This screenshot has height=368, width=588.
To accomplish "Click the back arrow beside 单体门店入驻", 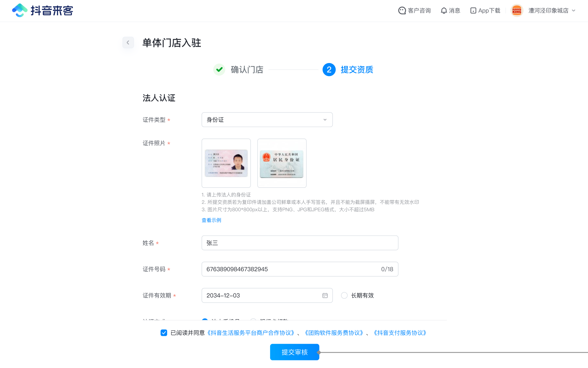I will pos(128,42).
